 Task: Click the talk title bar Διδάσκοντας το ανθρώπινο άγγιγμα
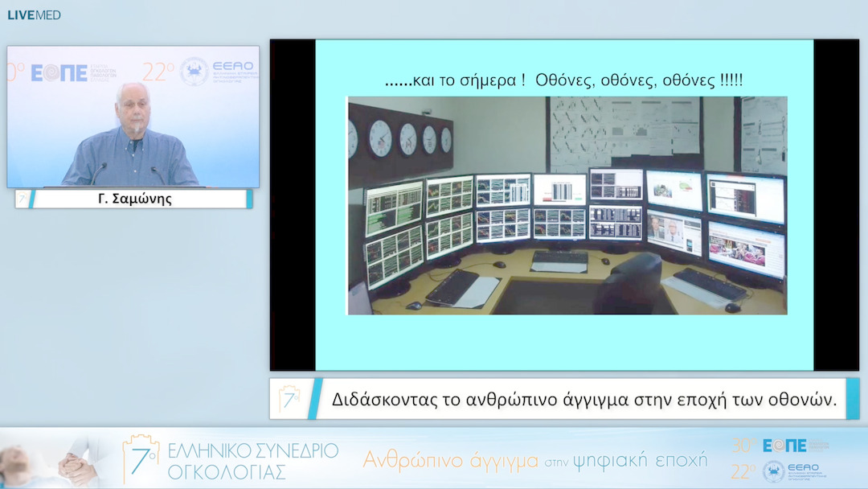(583, 399)
